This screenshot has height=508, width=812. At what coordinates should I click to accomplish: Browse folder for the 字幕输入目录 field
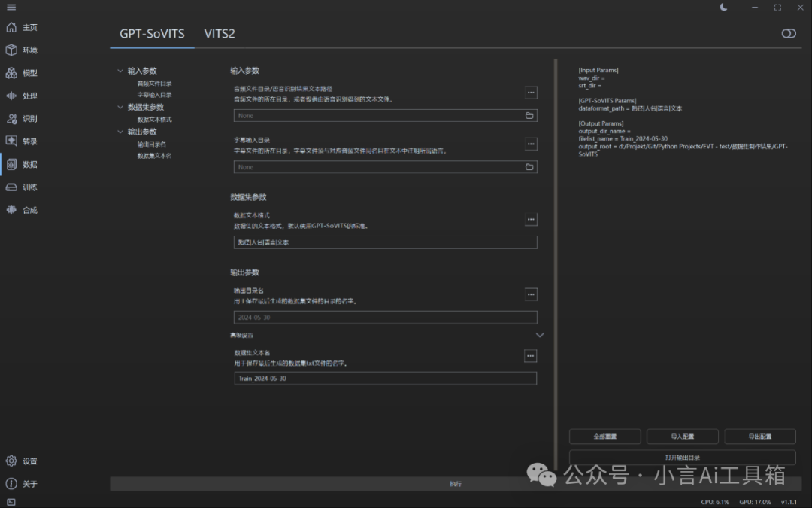click(529, 167)
